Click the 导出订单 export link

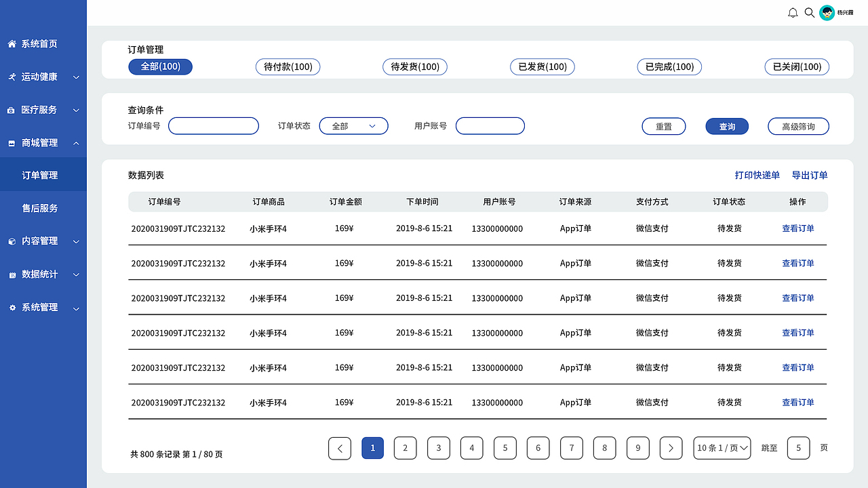[x=810, y=175]
